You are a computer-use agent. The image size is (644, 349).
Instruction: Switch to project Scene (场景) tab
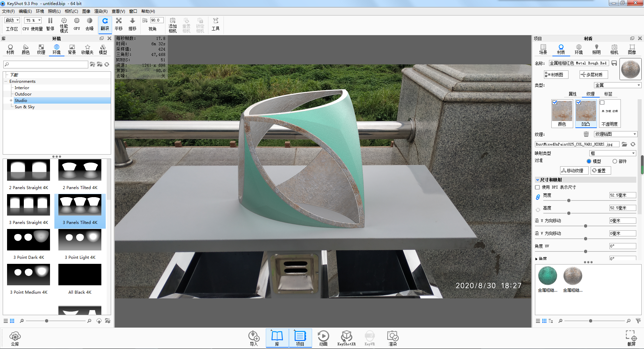[x=543, y=49]
